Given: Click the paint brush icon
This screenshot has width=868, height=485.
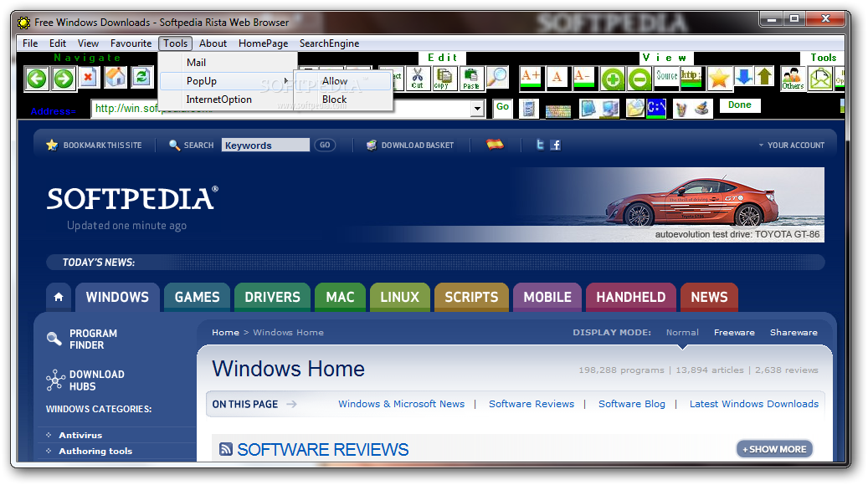Looking at the screenshot, I should 701,109.
